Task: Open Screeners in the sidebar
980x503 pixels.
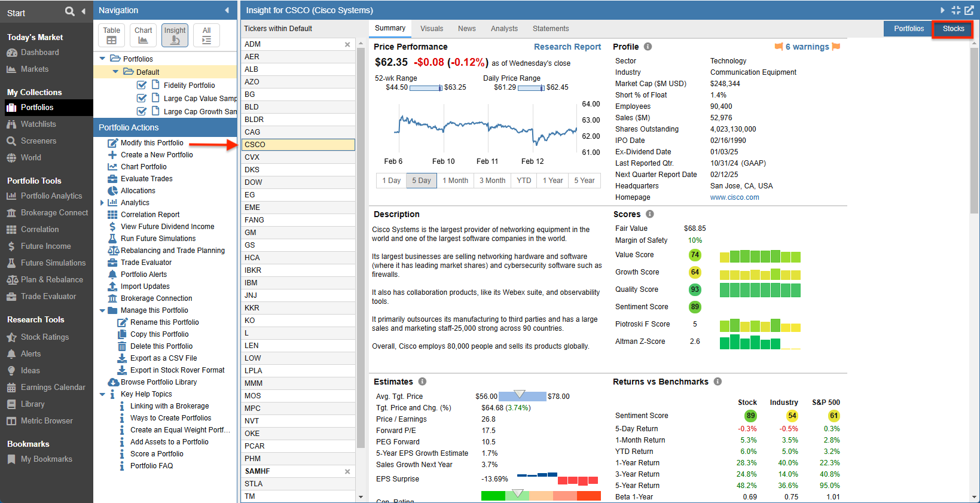Action: (x=38, y=141)
